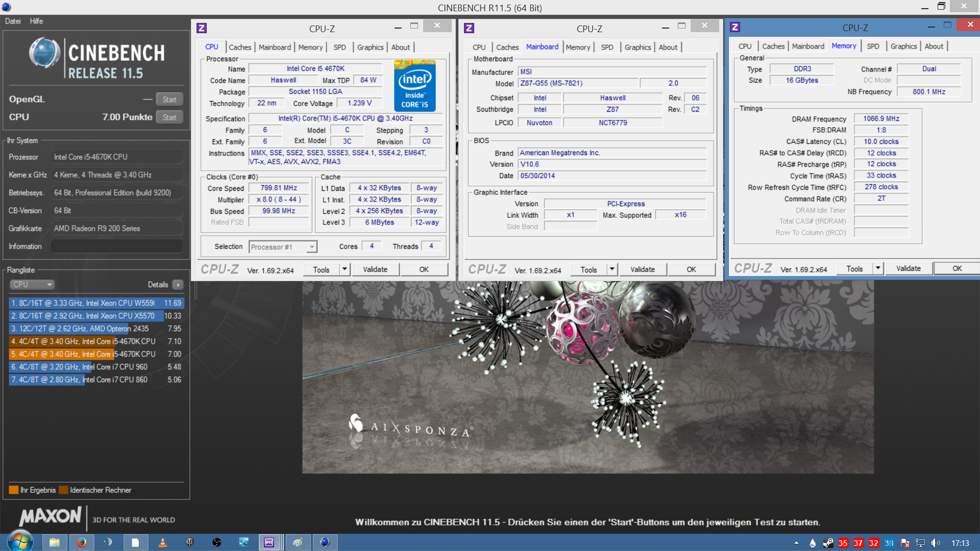Click the temperature 35 tray icon
Screen dimensions: 980x551
tap(843, 543)
